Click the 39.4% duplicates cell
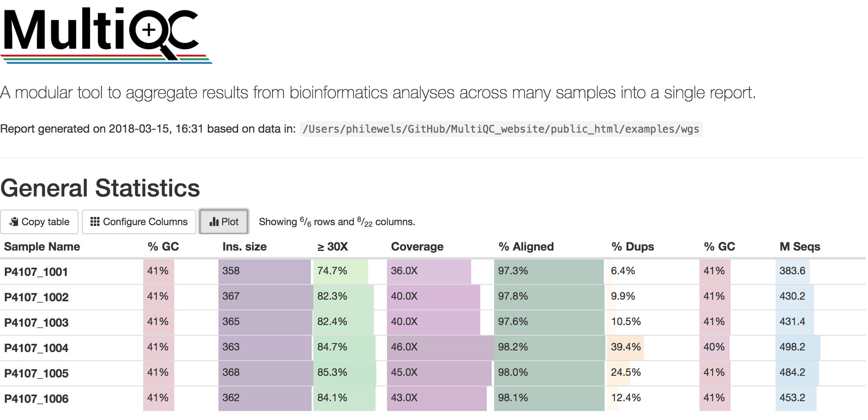 tap(626, 347)
